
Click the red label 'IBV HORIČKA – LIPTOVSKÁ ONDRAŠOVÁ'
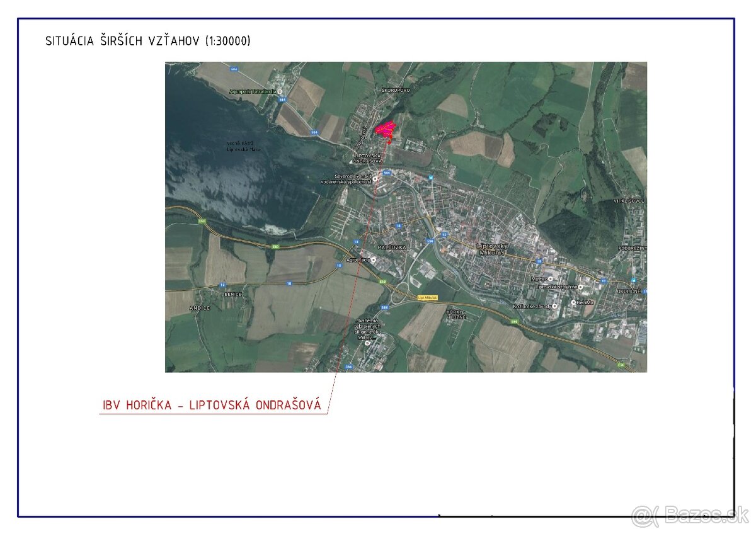point(212,405)
